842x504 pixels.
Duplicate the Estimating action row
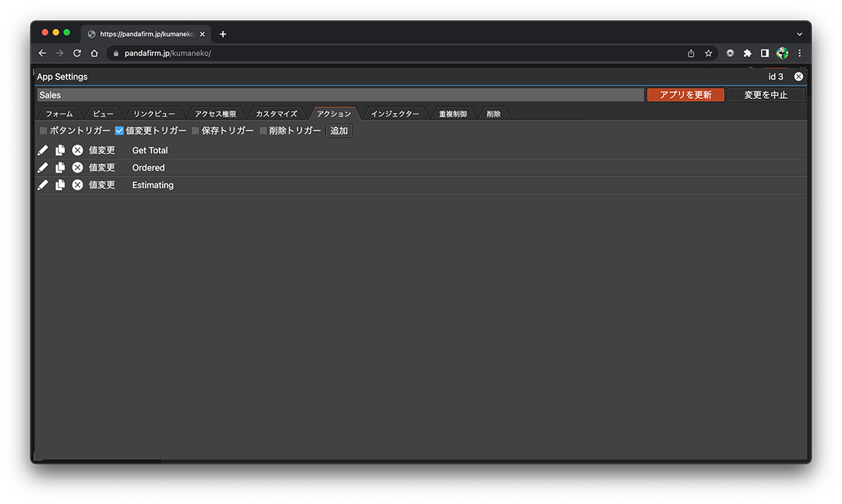pos(61,185)
